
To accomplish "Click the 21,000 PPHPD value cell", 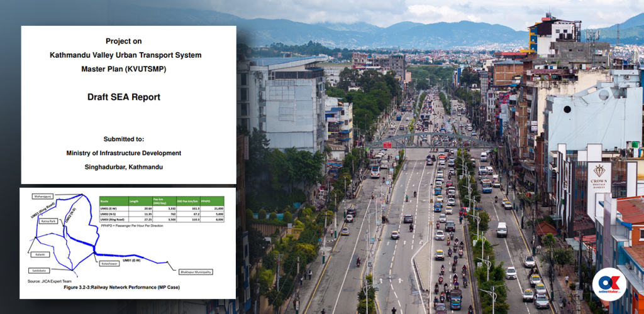I will pos(213,208).
